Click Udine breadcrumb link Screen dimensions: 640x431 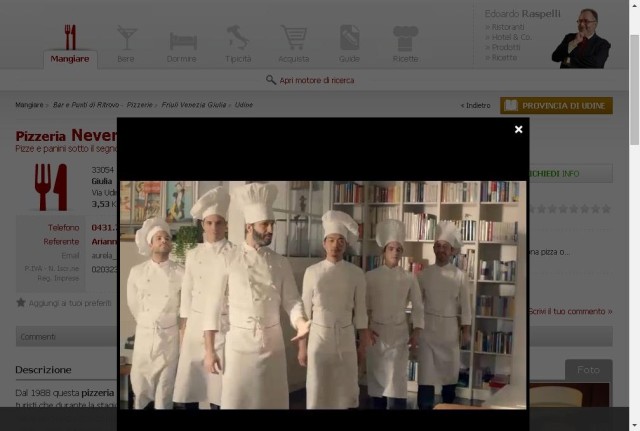pyautogui.click(x=244, y=105)
